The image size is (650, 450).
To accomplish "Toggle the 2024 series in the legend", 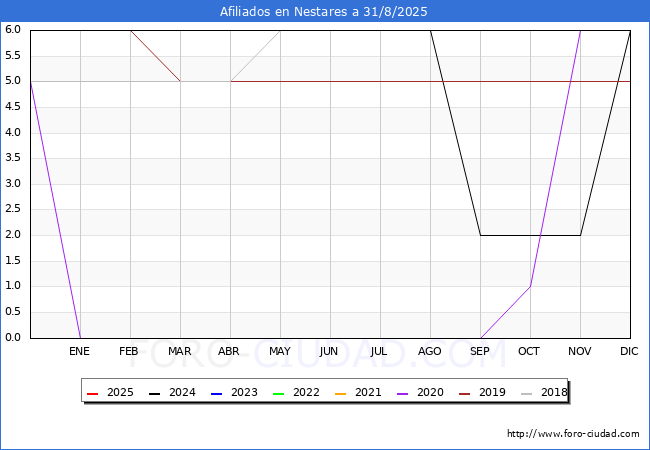I will click(168, 393).
